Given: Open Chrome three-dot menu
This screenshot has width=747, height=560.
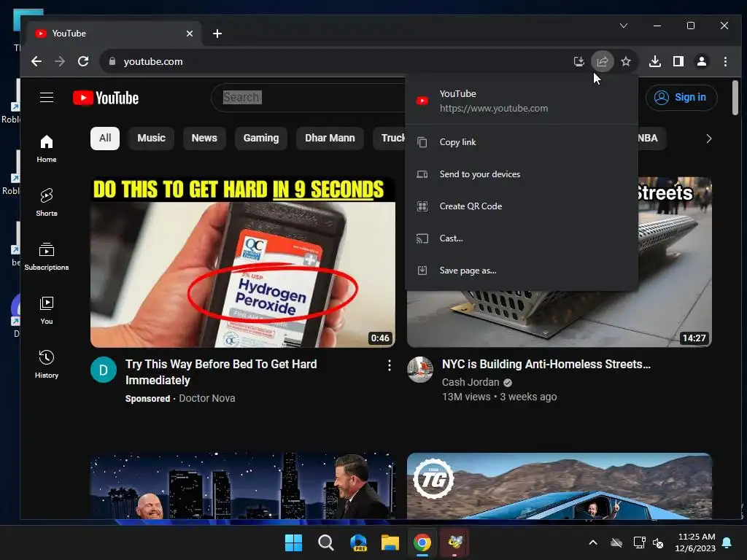Looking at the screenshot, I should coord(725,61).
